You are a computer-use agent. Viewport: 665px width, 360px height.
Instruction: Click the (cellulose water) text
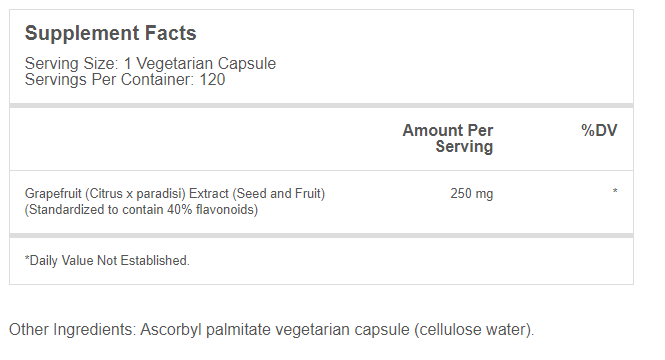click(x=474, y=329)
